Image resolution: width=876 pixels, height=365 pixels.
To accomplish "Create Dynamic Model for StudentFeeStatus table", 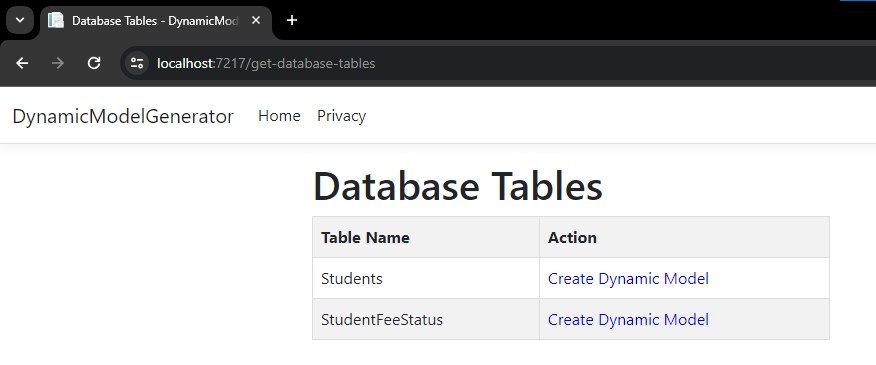I will (628, 319).
